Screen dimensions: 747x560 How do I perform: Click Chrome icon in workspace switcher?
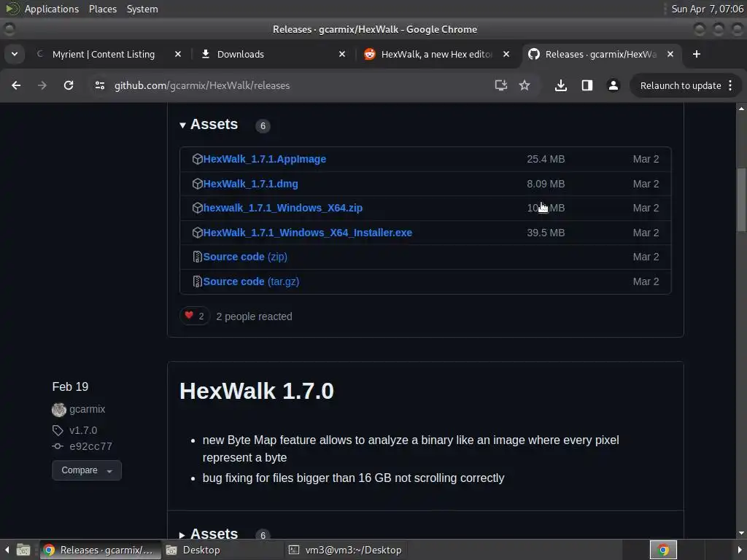coord(663,551)
